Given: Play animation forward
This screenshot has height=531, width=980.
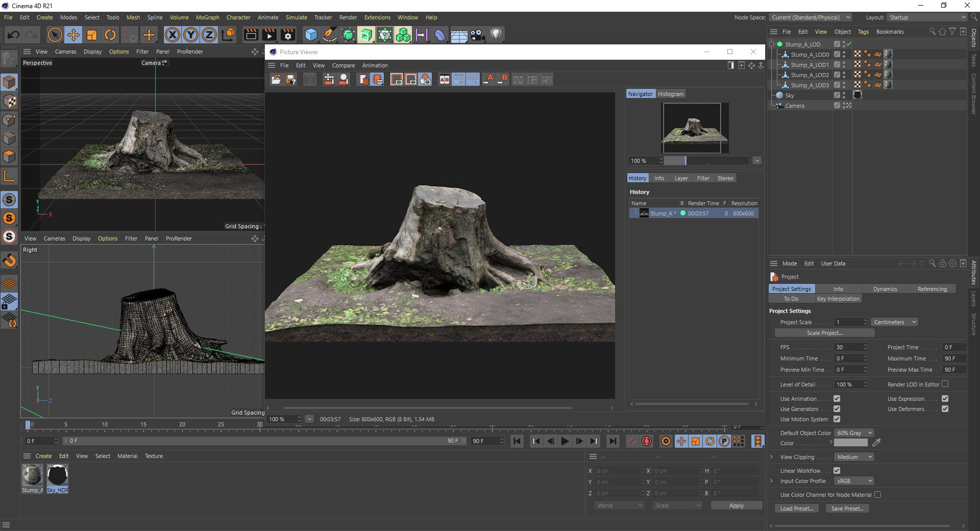Looking at the screenshot, I should [565, 441].
